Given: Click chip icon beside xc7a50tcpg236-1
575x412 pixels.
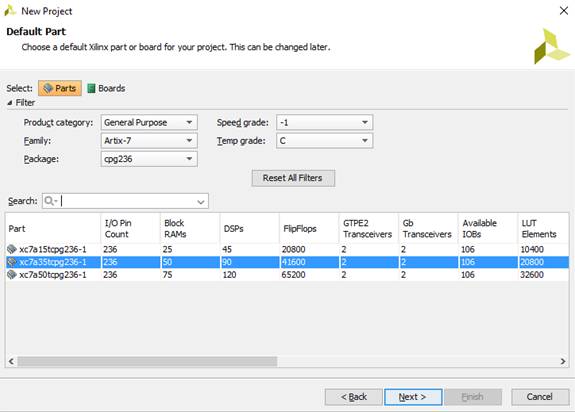Looking at the screenshot, I should tap(12, 275).
